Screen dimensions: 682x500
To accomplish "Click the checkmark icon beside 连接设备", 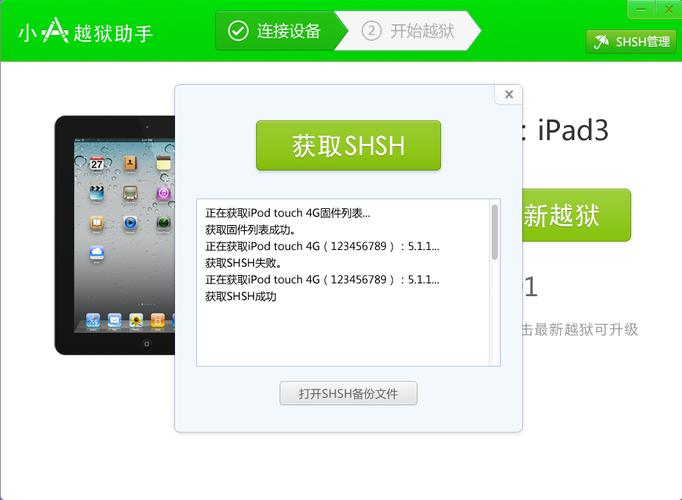I will point(238,31).
